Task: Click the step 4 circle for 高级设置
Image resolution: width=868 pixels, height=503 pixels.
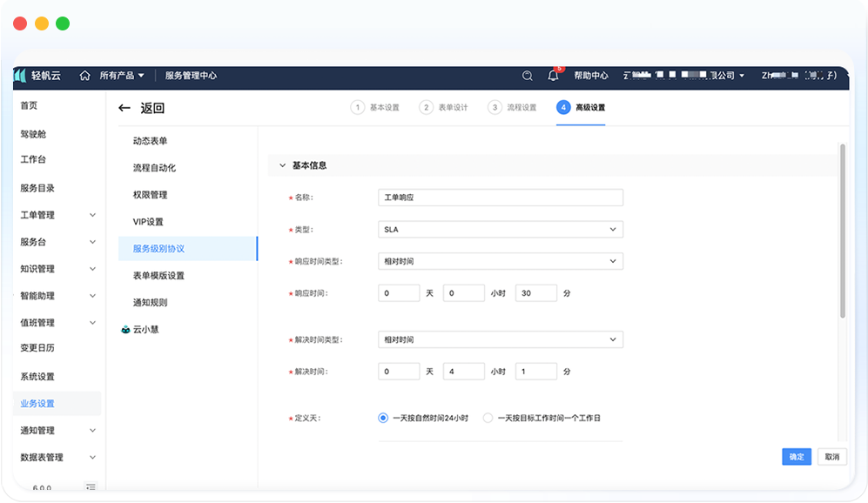Action: [563, 107]
